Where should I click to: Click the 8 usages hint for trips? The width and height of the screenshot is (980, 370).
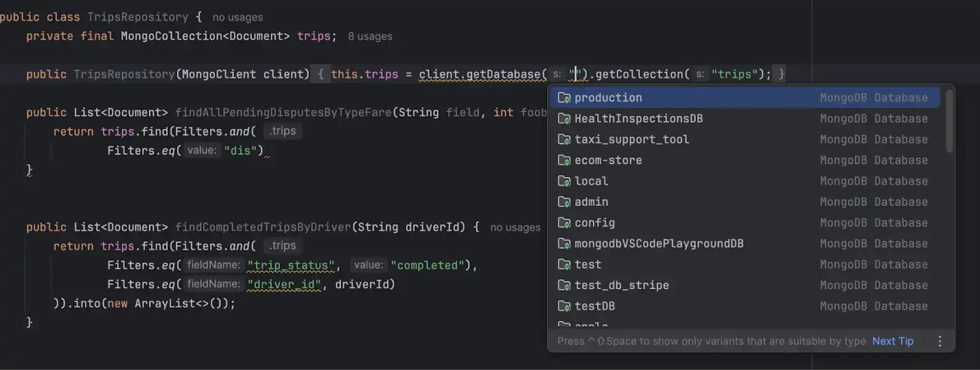[x=370, y=37]
